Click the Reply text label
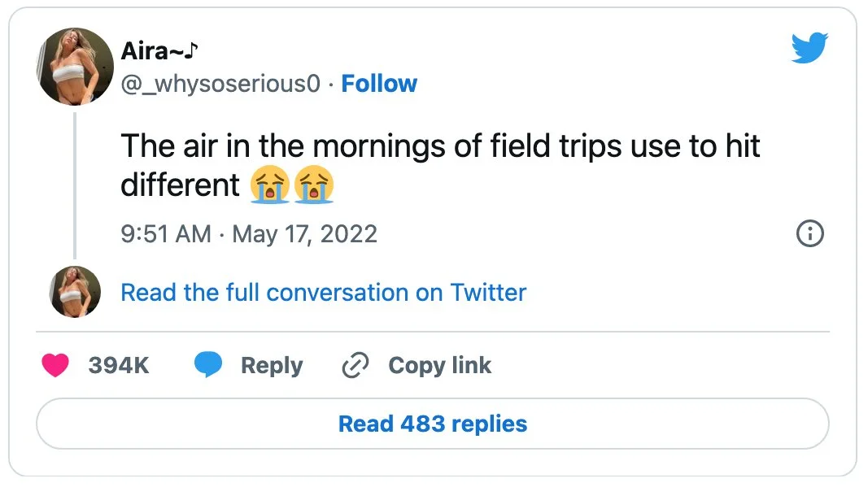Viewport: 868px width, 487px height. coord(272,366)
